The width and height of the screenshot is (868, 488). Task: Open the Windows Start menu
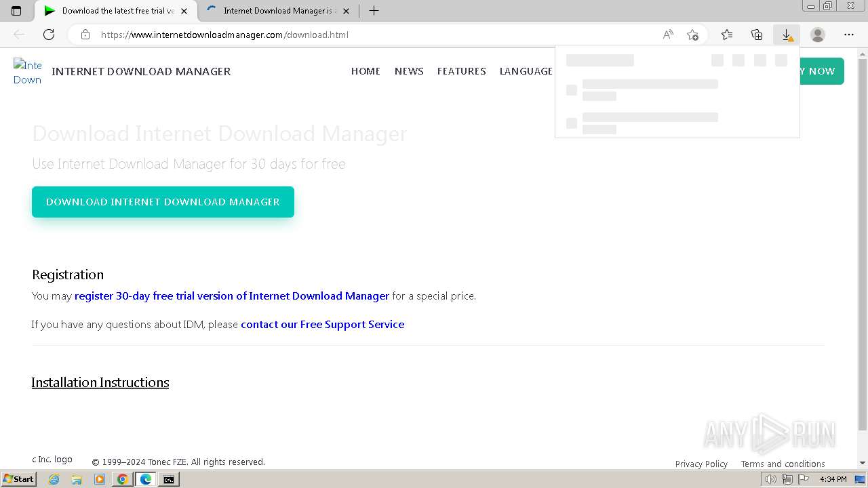(x=18, y=479)
